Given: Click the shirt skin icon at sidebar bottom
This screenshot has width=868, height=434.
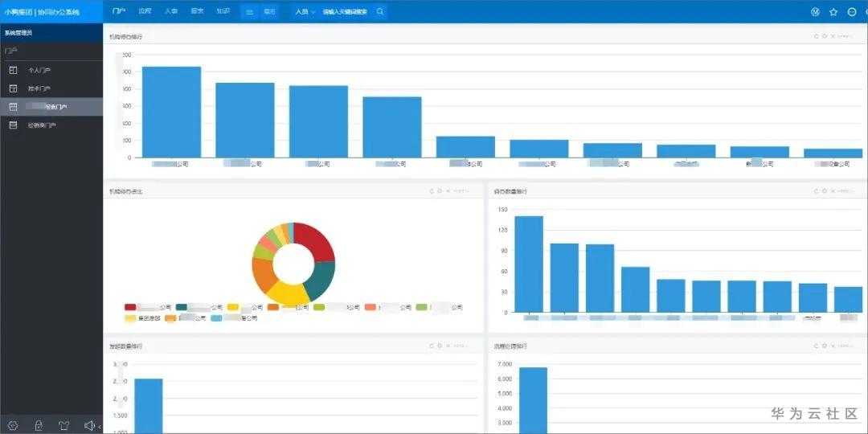Looking at the screenshot, I should click(x=63, y=425).
